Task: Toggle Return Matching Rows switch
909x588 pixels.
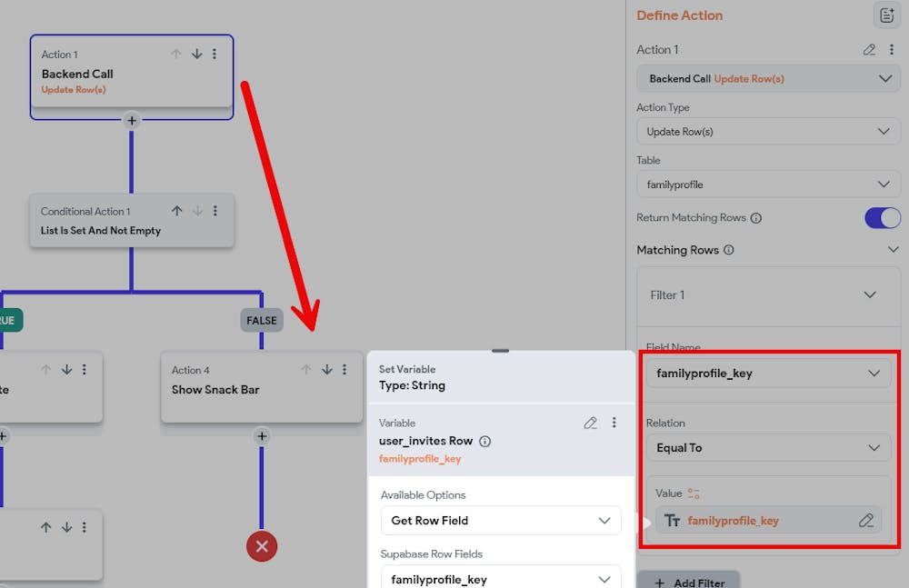Action: [883, 218]
